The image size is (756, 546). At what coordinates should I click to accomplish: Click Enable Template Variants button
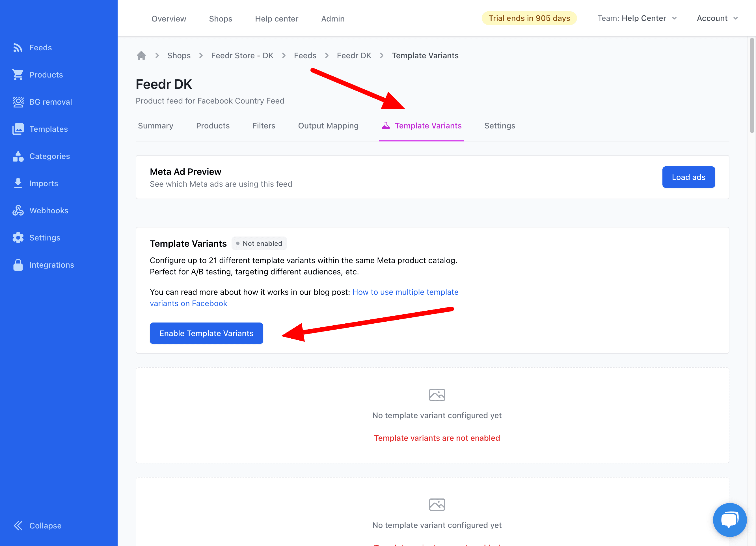tap(206, 333)
